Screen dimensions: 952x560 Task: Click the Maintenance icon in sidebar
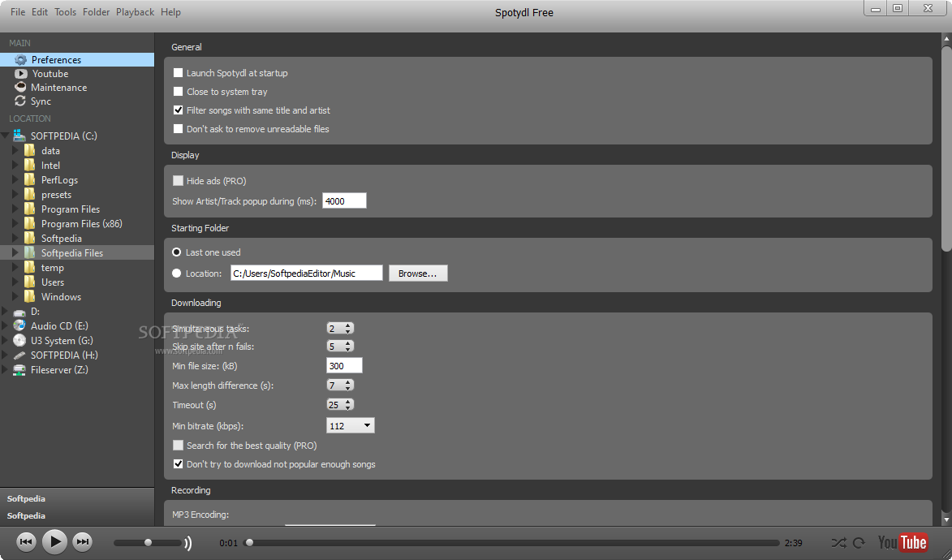[20, 88]
